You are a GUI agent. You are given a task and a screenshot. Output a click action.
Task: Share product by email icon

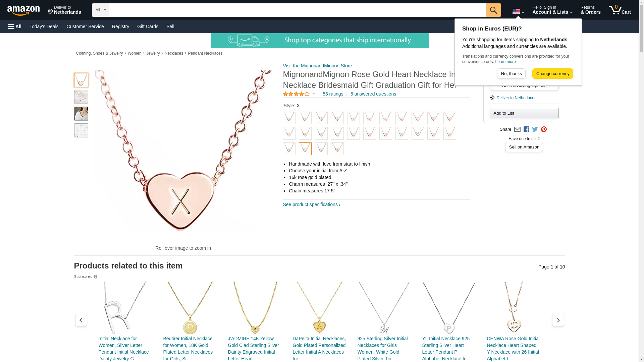pos(517,129)
